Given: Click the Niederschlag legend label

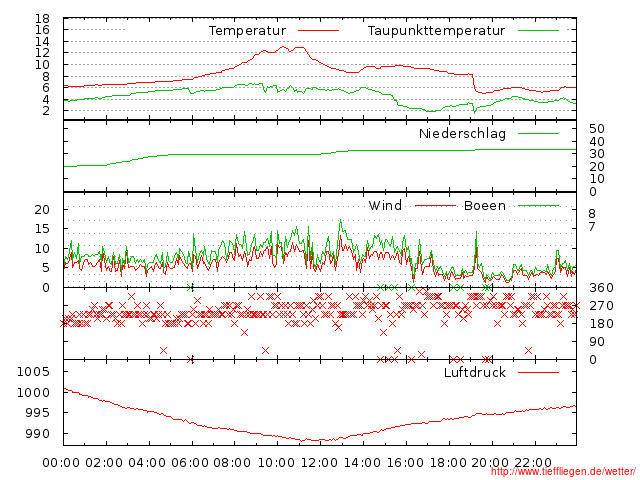Looking at the screenshot, I should pos(462,133).
